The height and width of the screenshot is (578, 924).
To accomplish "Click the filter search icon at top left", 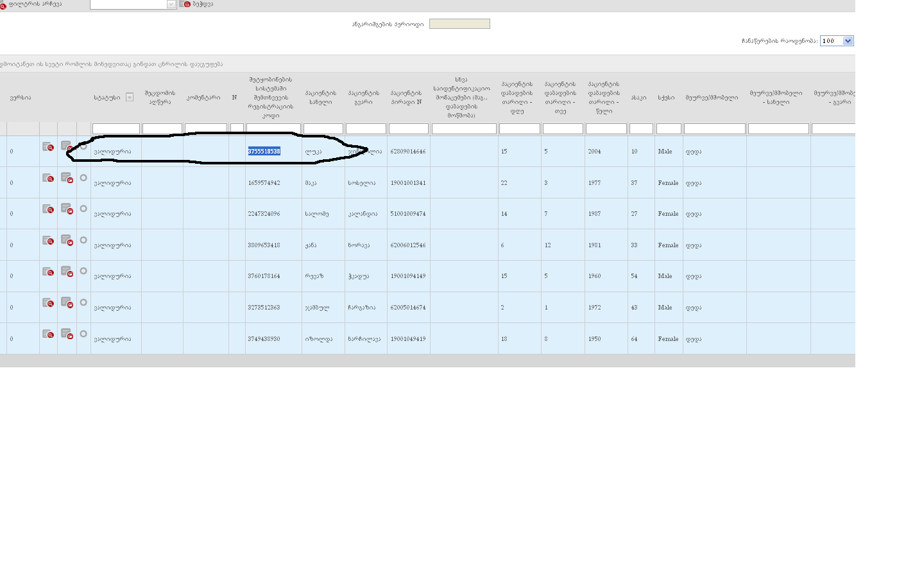I will click(x=3, y=5).
